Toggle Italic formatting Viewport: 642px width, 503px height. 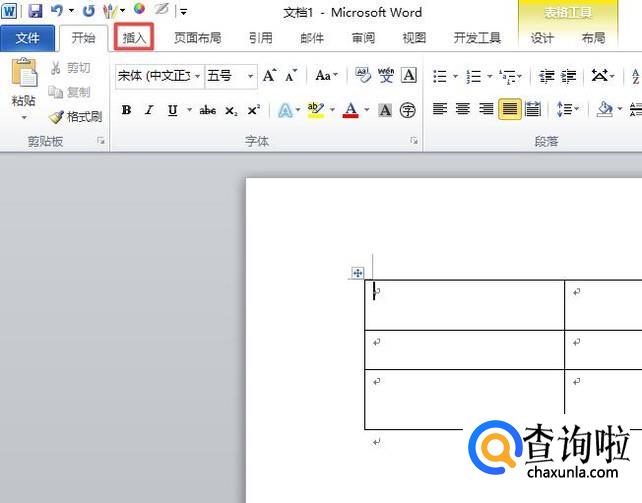point(149,110)
